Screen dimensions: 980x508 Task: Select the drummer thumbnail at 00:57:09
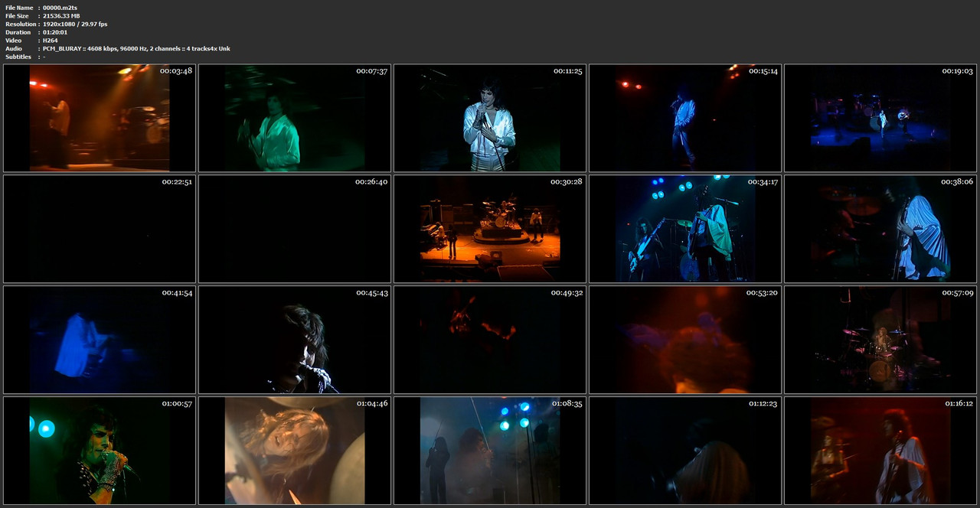[x=880, y=340]
